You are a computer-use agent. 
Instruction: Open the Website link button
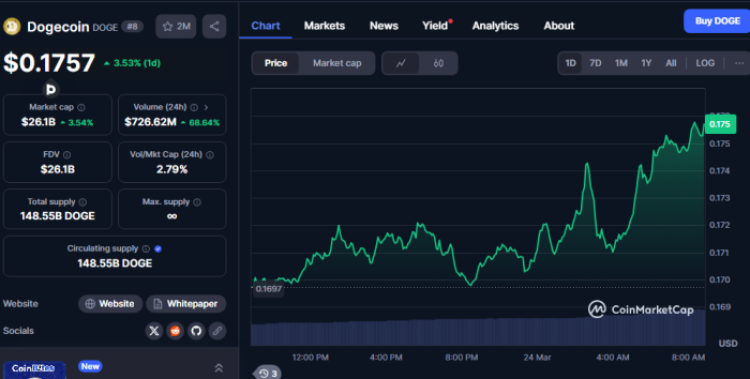pos(110,304)
